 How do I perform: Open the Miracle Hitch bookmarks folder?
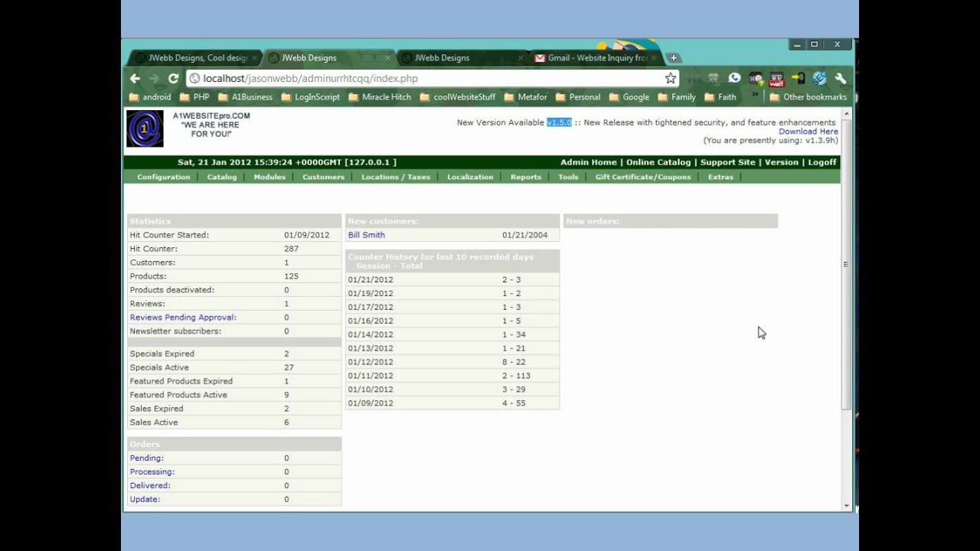pos(380,97)
